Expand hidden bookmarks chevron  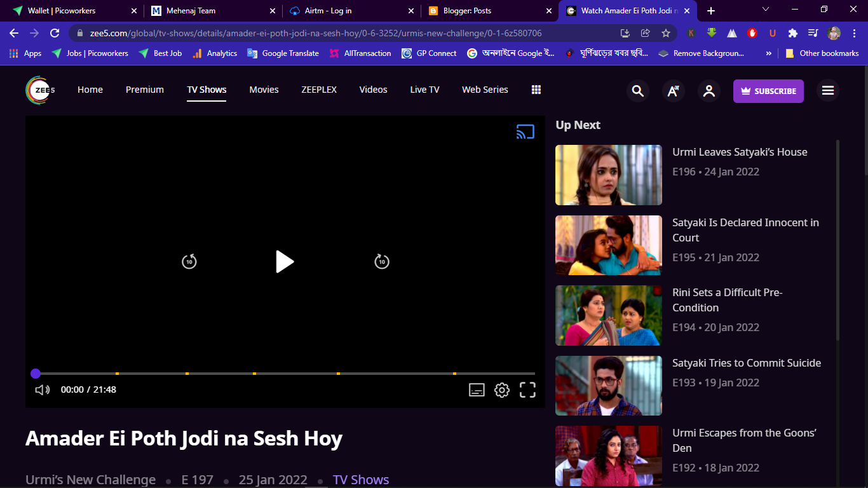point(769,53)
